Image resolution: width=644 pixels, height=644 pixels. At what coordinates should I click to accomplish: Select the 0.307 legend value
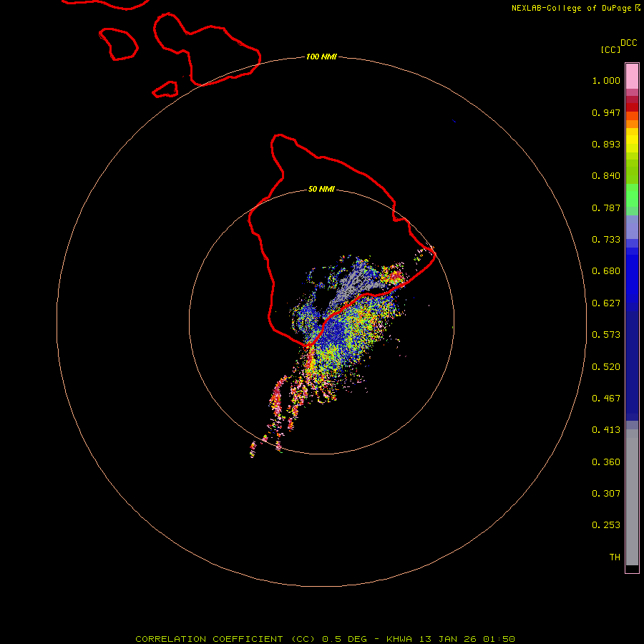tap(606, 494)
